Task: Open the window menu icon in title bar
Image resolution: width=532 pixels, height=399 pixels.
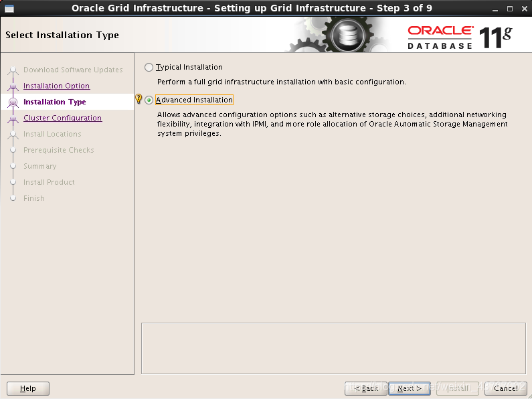Action: (x=9, y=9)
